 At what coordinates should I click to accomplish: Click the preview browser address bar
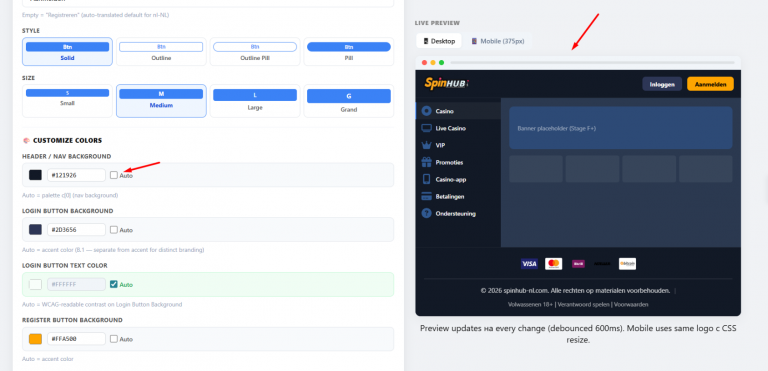[592, 63]
